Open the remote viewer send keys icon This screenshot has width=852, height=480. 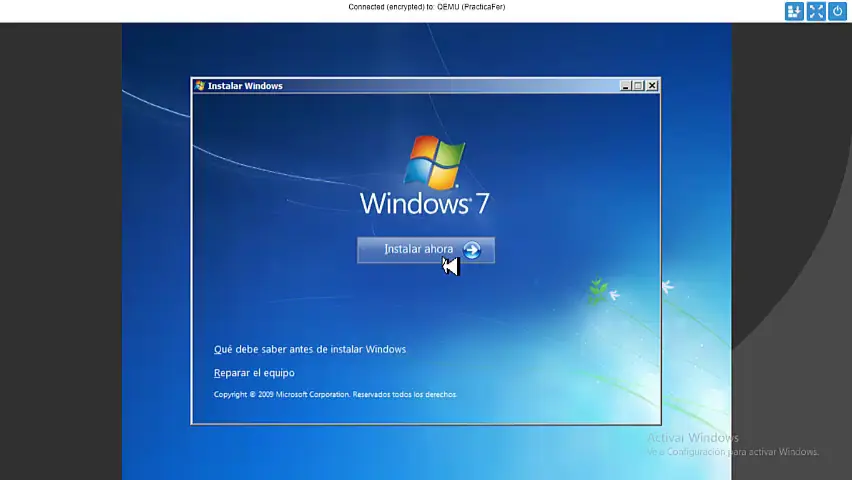tap(794, 11)
